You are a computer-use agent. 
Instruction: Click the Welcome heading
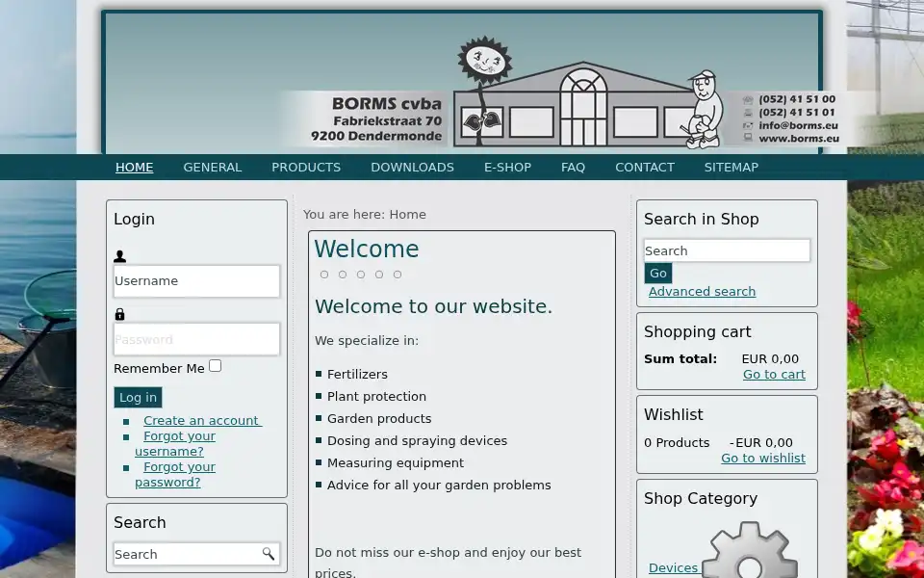[366, 249]
